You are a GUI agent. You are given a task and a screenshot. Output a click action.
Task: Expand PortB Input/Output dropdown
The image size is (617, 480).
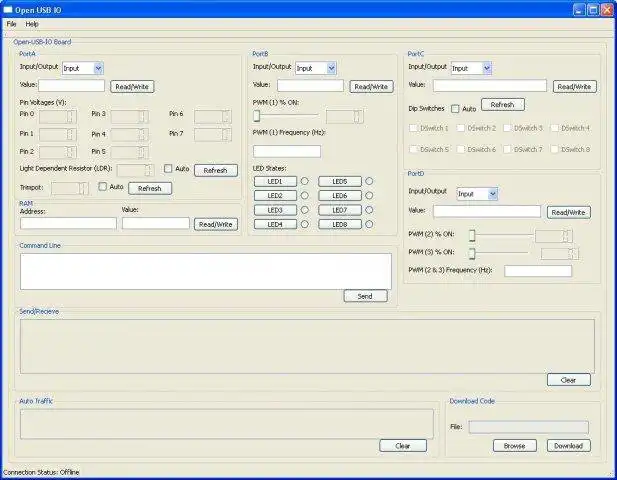click(331, 68)
